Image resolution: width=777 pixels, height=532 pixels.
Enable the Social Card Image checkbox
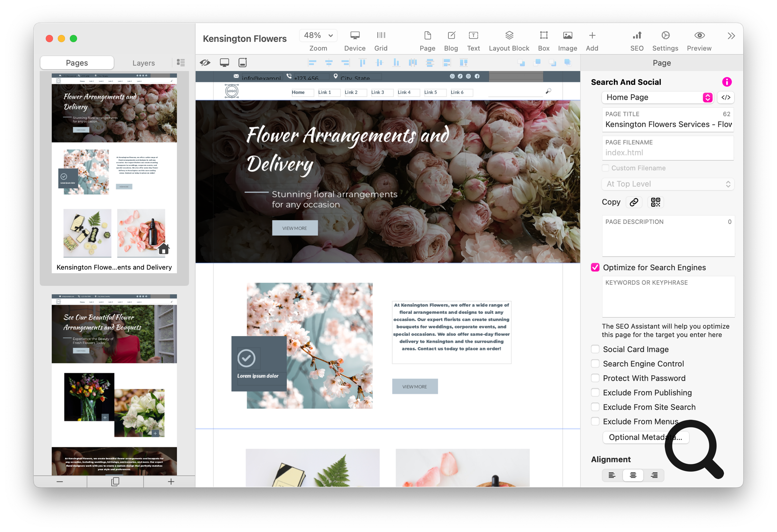click(x=595, y=349)
